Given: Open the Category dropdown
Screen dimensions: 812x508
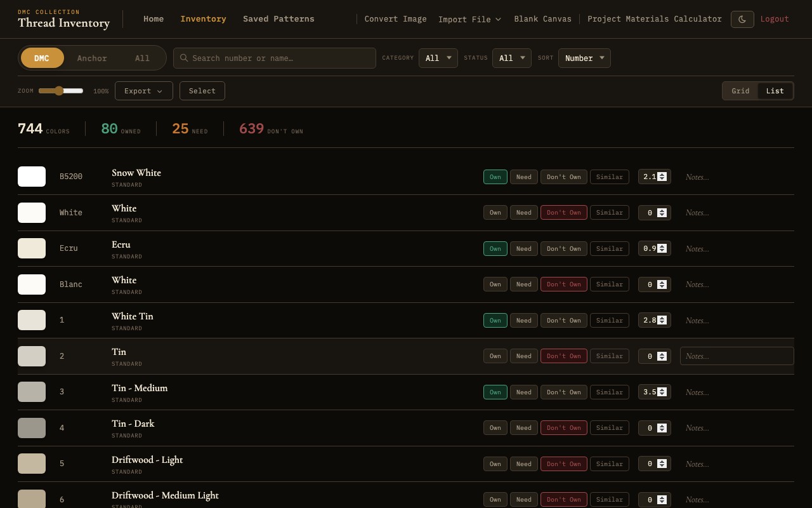Looking at the screenshot, I should [438, 58].
